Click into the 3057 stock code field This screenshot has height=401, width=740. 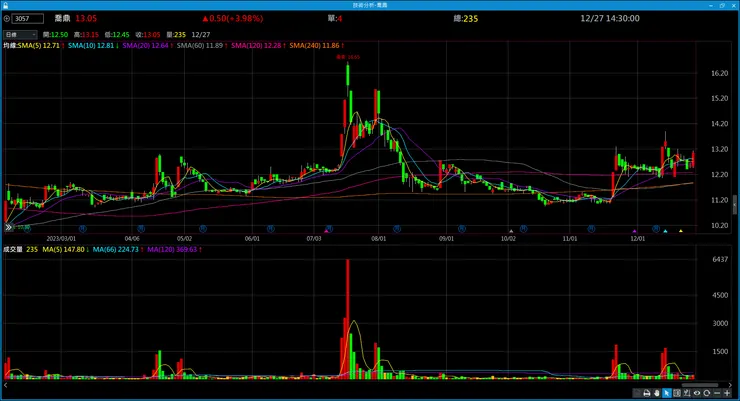click(28, 19)
